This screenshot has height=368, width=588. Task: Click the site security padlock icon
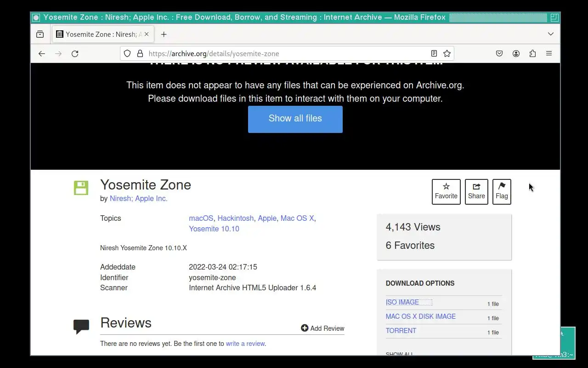click(x=140, y=53)
